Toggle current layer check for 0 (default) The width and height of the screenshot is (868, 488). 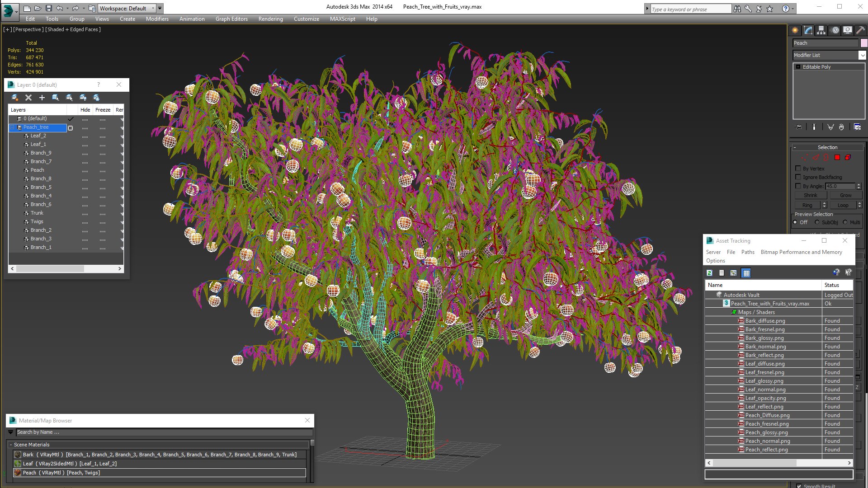click(70, 119)
